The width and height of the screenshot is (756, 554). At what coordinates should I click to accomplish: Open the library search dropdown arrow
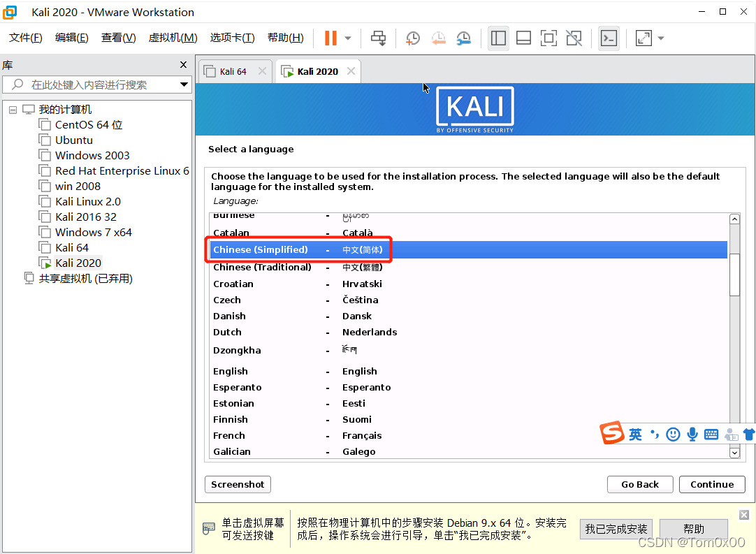[x=184, y=85]
